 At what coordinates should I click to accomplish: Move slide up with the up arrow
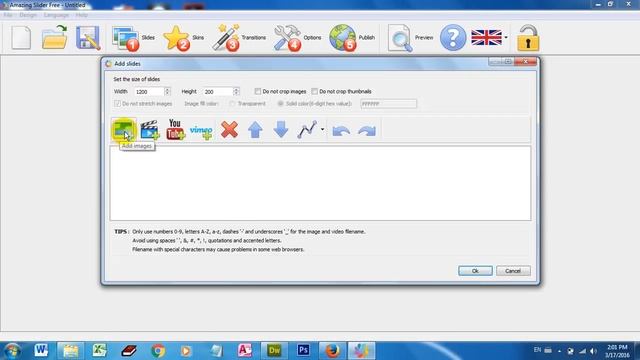[255, 130]
